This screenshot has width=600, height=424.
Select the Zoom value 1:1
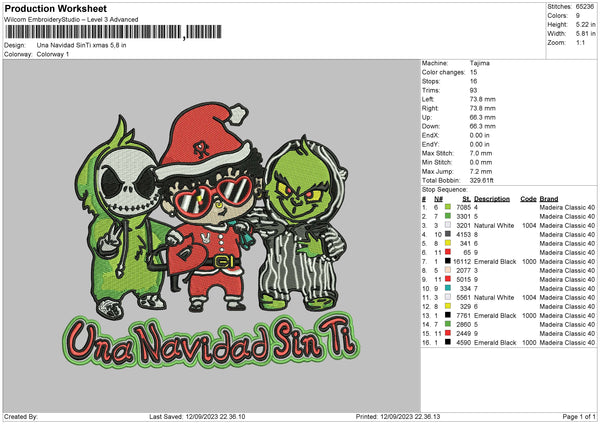pyautogui.click(x=580, y=43)
